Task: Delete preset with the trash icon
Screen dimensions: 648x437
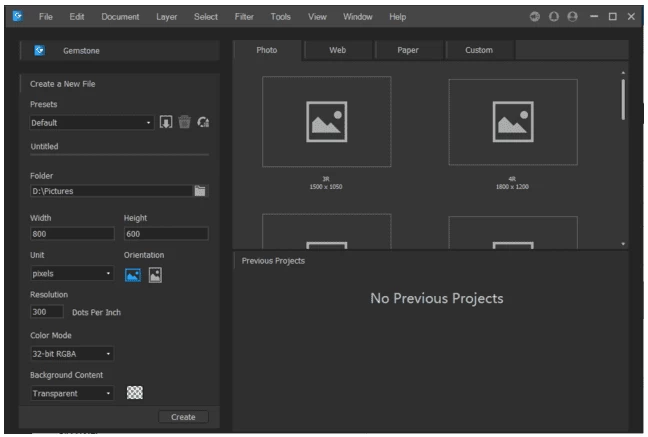Action: pyautogui.click(x=184, y=123)
